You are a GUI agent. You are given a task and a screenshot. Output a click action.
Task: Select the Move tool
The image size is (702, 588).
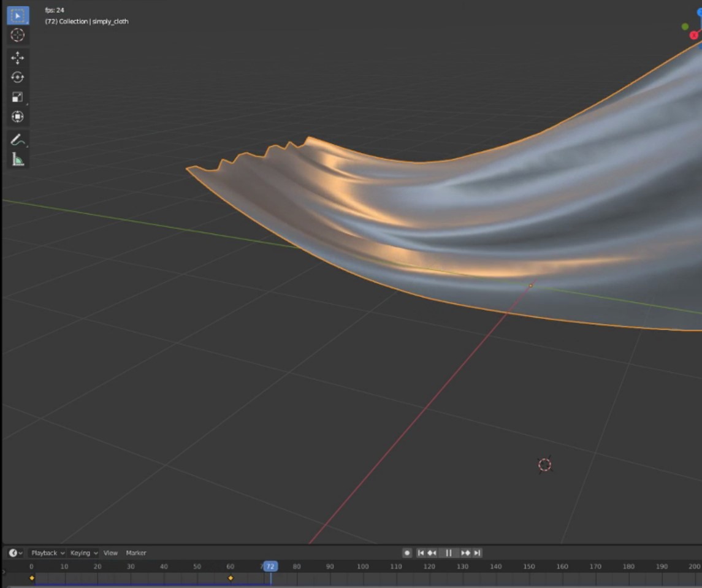[x=17, y=58]
